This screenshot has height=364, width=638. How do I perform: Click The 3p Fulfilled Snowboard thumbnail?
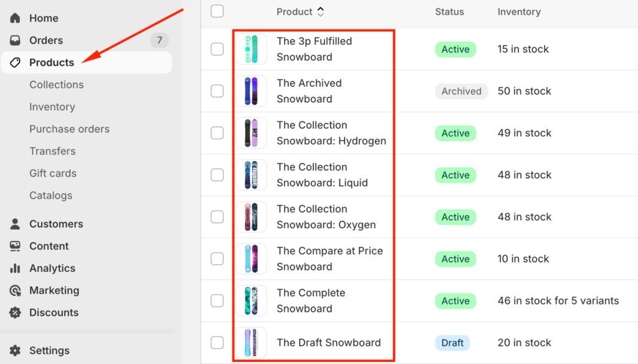[251, 49]
